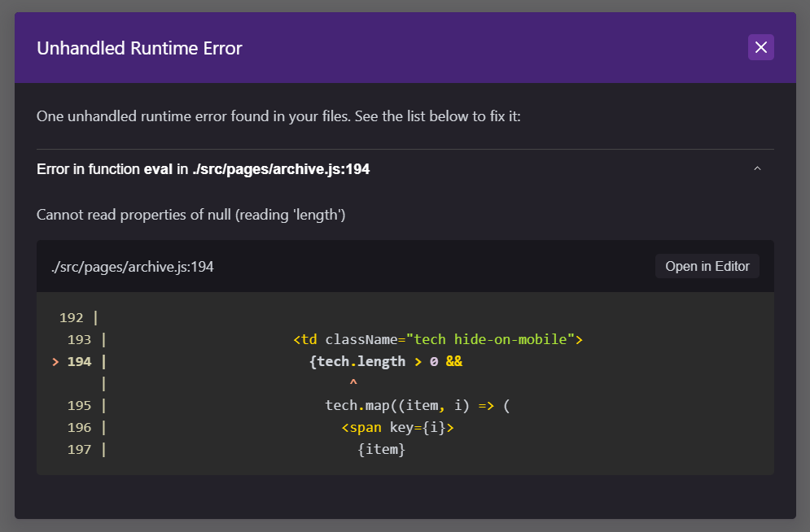Click the X icon to dismiss the error dialog
Image resolution: width=810 pixels, height=532 pixels.
(x=760, y=47)
